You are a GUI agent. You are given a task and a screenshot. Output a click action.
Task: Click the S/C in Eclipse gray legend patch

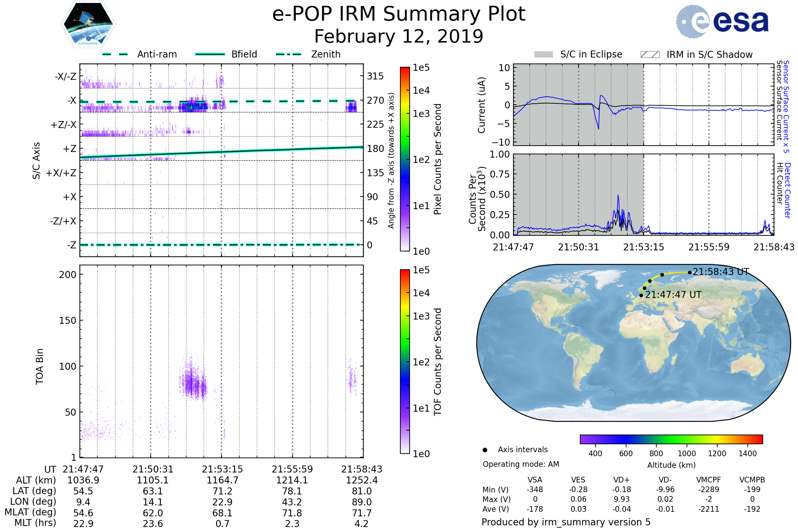point(544,55)
